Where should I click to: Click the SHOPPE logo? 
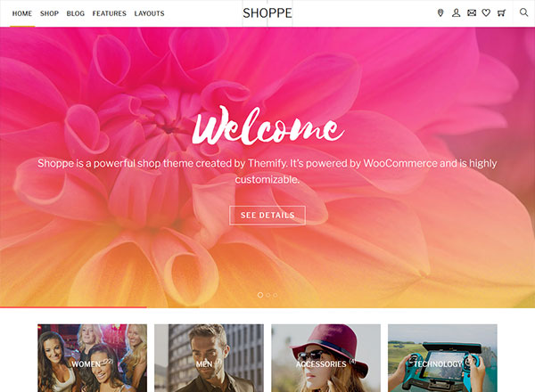[267, 13]
